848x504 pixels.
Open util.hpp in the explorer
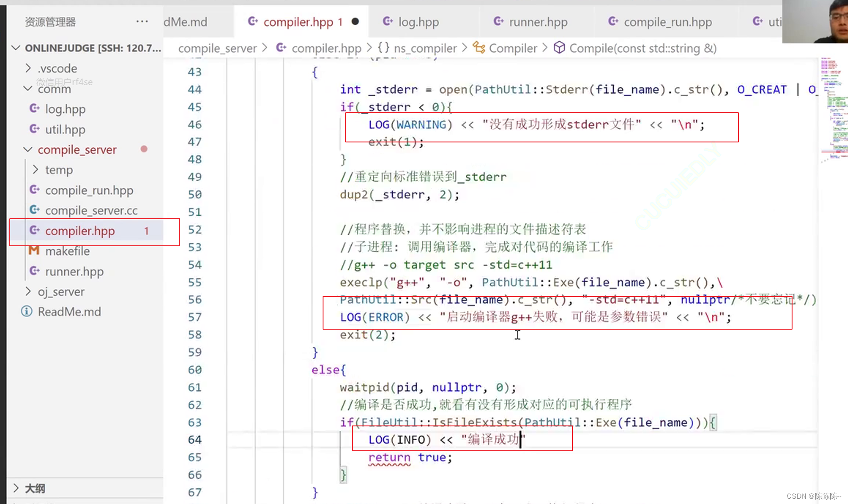click(x=65, y=130)
